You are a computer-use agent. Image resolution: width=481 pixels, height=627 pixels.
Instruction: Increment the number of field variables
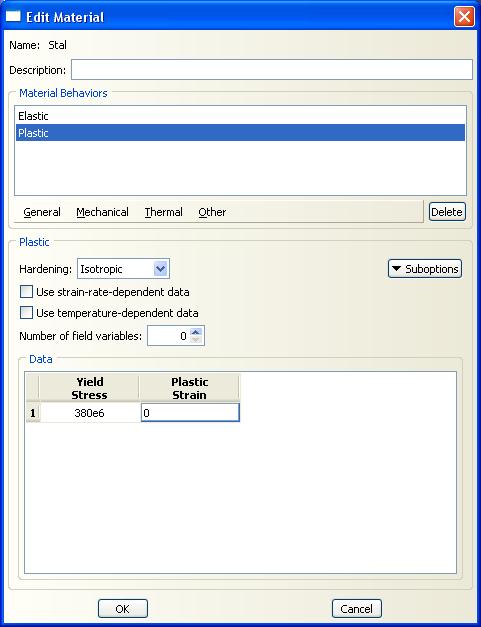(x=196, y=332)
